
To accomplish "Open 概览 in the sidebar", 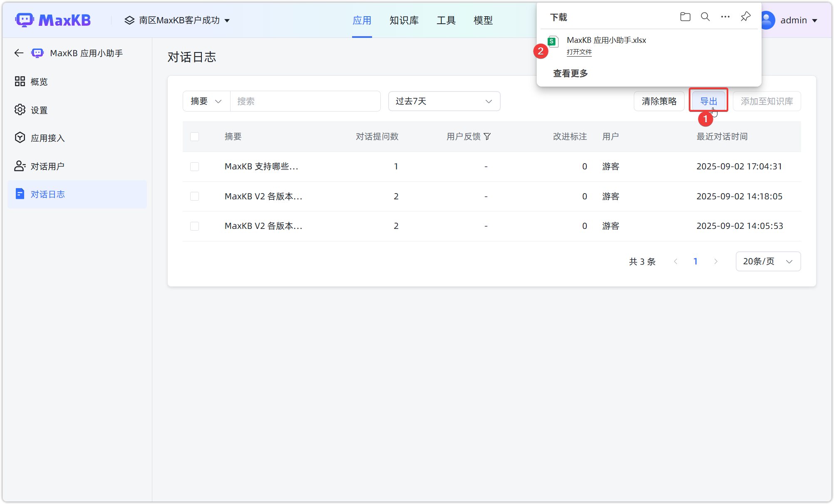I will tap(77, 82).
